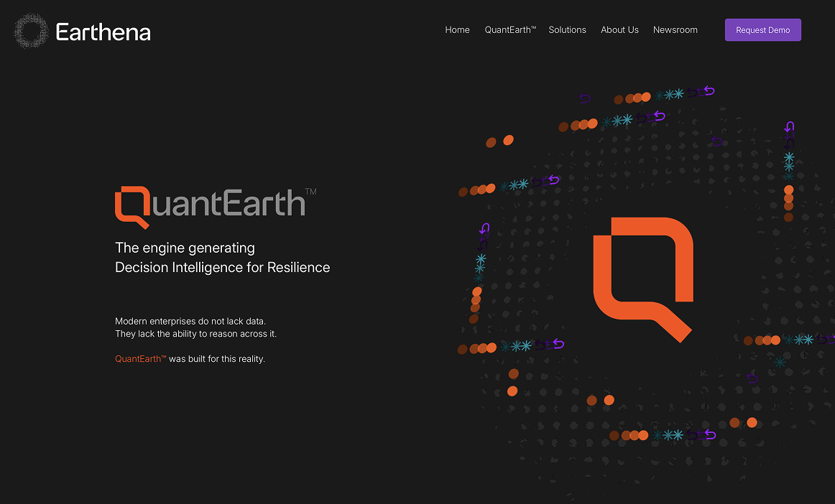Select 'Modern enterprises do not lack data.'
Image resolution: width=835 pixels, height=504 pixels.
click(190, 321)
